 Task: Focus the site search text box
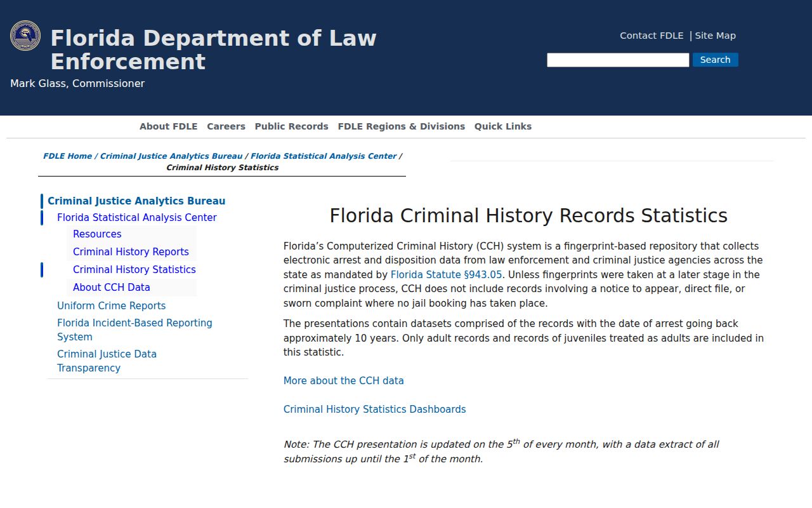[618, 60]
